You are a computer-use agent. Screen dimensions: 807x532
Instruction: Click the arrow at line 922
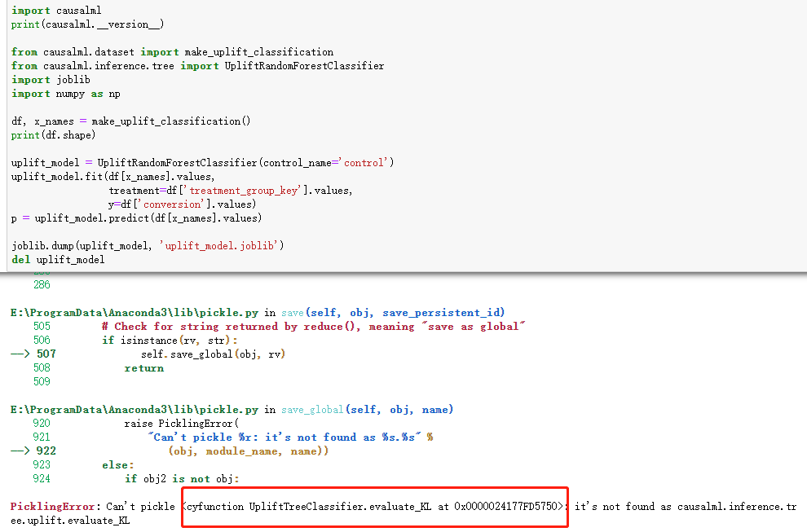pos(20,451)
